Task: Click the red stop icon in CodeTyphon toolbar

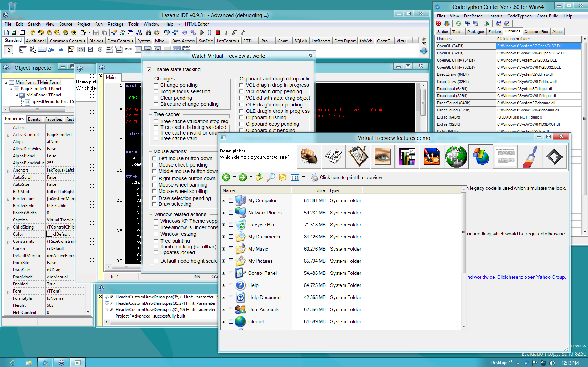Action: 439,23
